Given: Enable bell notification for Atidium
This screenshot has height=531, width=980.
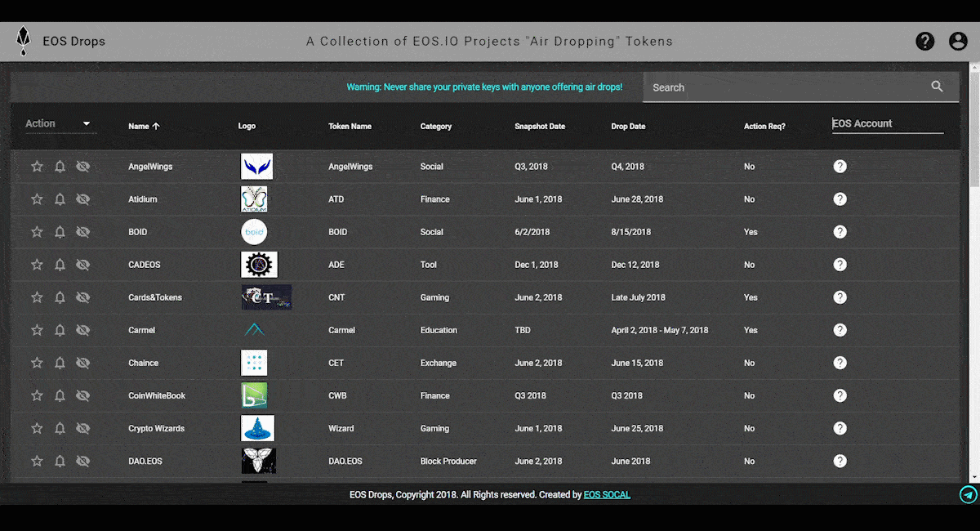Looking at the screenshot, I should [60, 199].
